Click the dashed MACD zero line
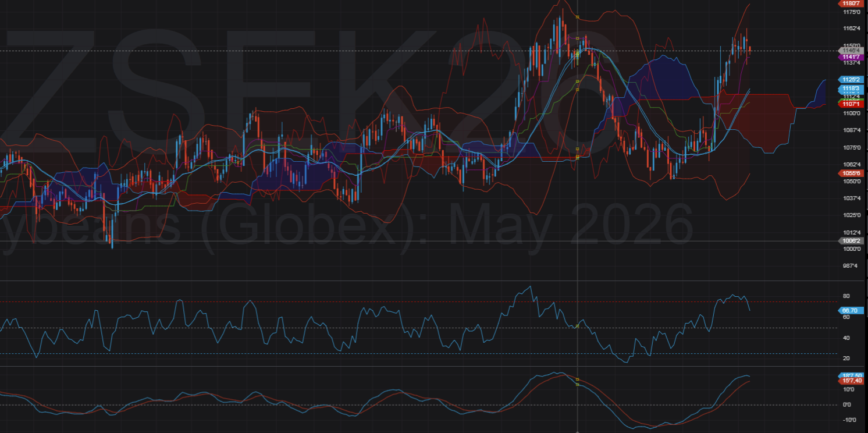 pyautogui.click(x=407, y=404)
